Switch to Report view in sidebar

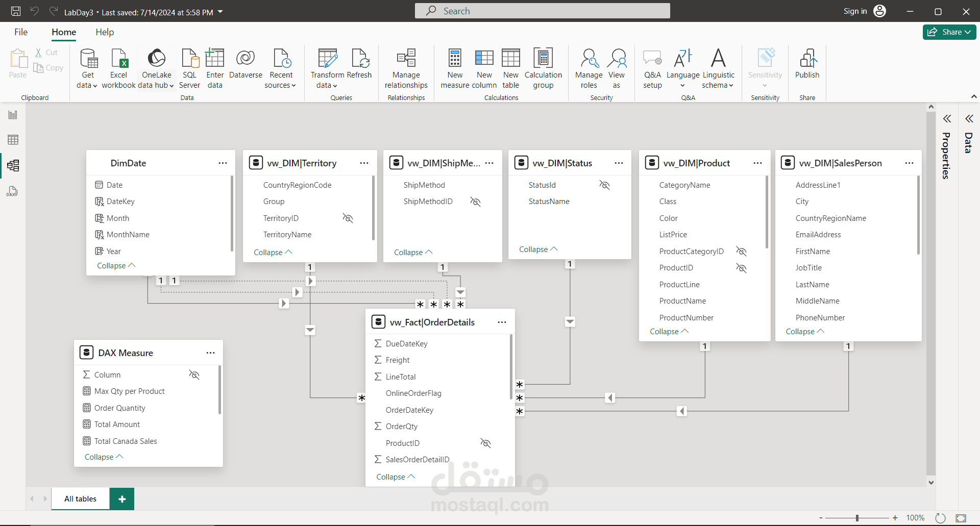click(x=13, y=115)
